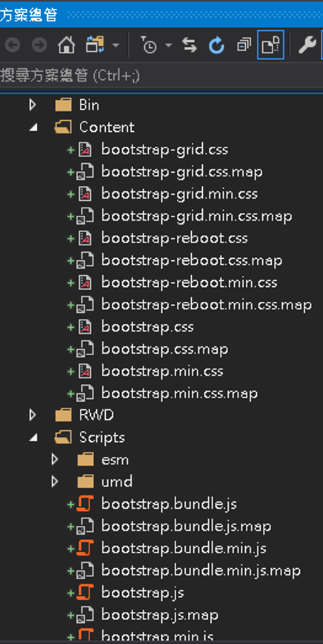
Task: Click the Solution Explorer search box
Action: [x=161, y=76]
